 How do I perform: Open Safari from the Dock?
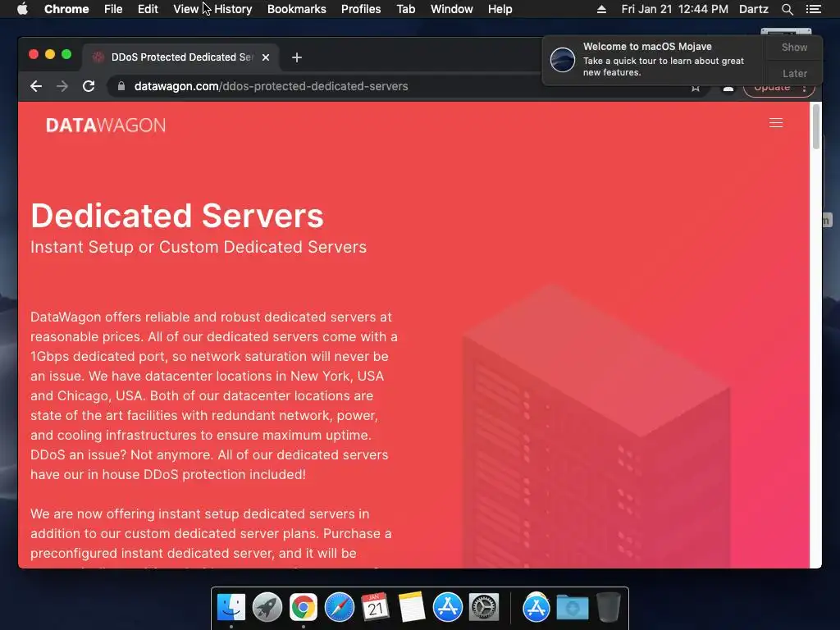(x=339, y=608)
